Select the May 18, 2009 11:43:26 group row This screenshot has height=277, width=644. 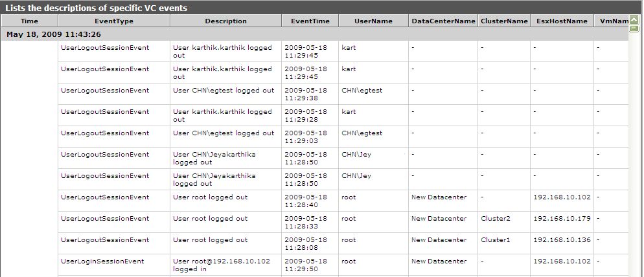[x=315, y=34]
